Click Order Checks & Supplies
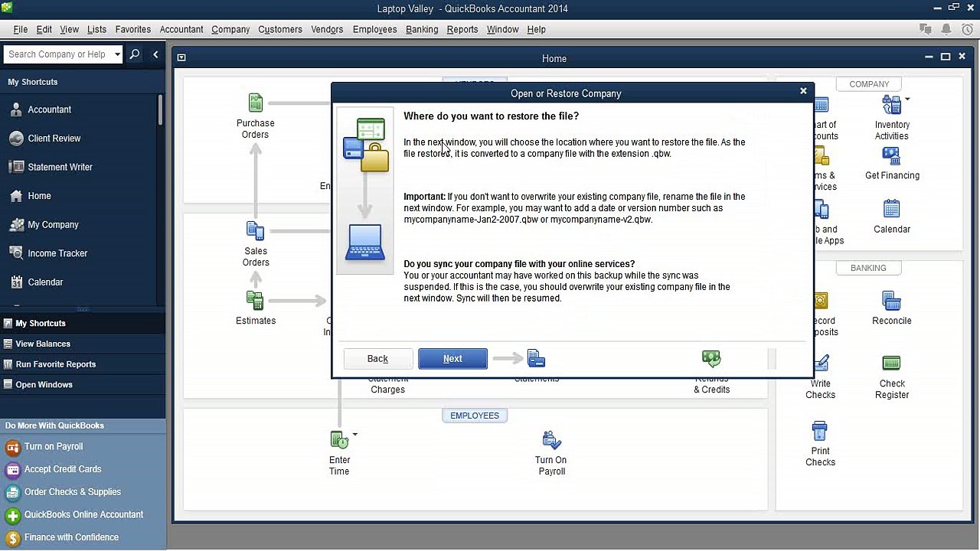The image size is (980, 551). click(73, 492)
